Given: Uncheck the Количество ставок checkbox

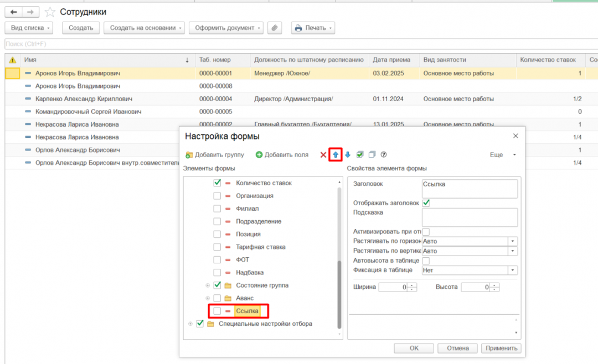Looking at the screenshot, I should pos(217,183).
